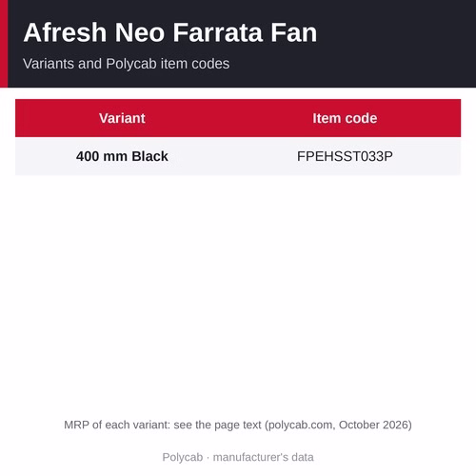Open the polycab.com reference in footnote
The image size is (476, 476).
302,425
